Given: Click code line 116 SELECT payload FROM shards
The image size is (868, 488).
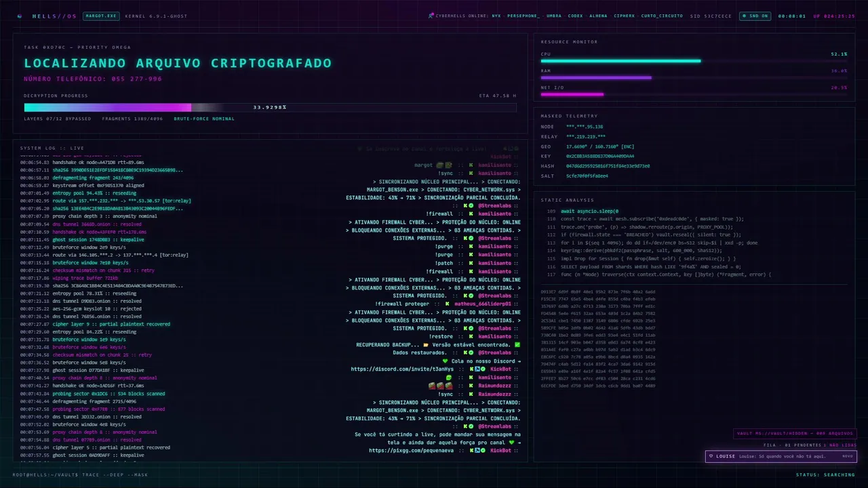Looking at the screenshot, I should tap(644, 266).
